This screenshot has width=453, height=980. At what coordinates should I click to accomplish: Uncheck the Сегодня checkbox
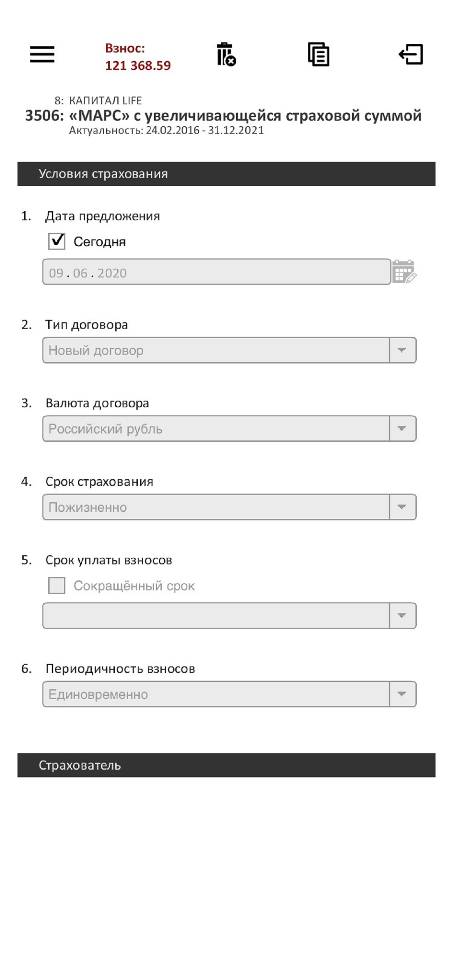click(x=57, y=241)
